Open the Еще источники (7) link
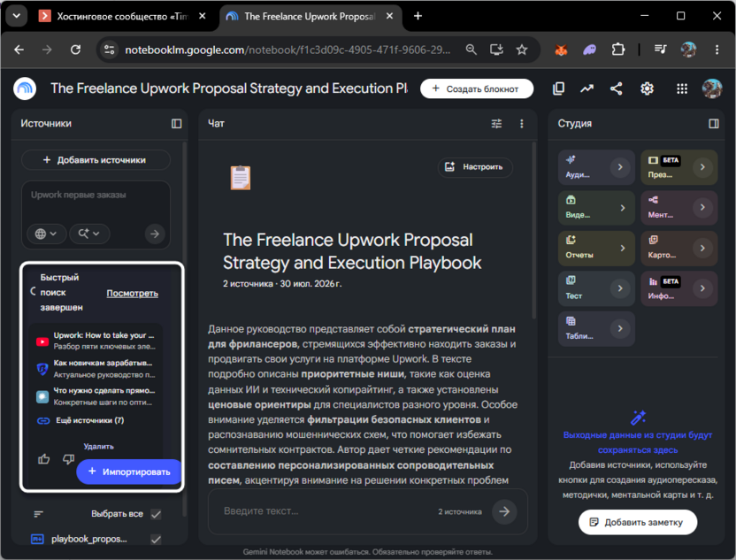This screenshot has width=736, height=560. point(89,420)
